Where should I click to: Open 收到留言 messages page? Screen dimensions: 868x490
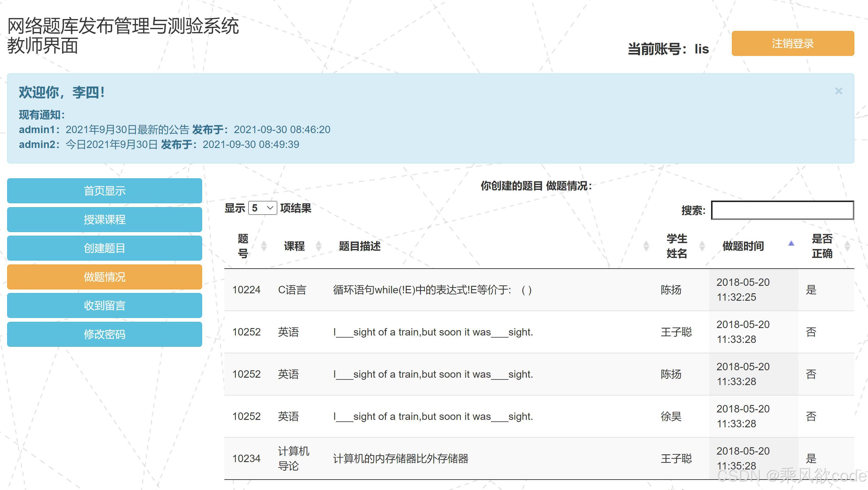tap(104, 305)
